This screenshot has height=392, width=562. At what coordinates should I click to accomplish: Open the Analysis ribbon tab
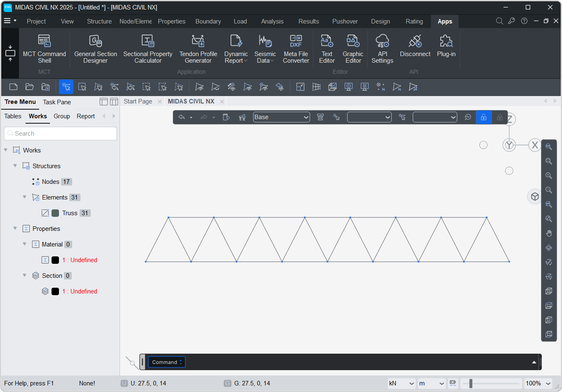(273, 21)
